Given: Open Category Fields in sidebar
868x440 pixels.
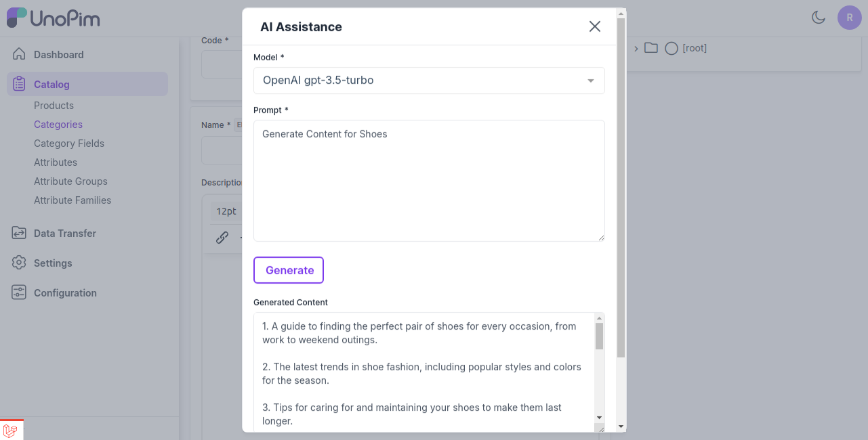Looking at the screenshot, I should pos(69,144).
